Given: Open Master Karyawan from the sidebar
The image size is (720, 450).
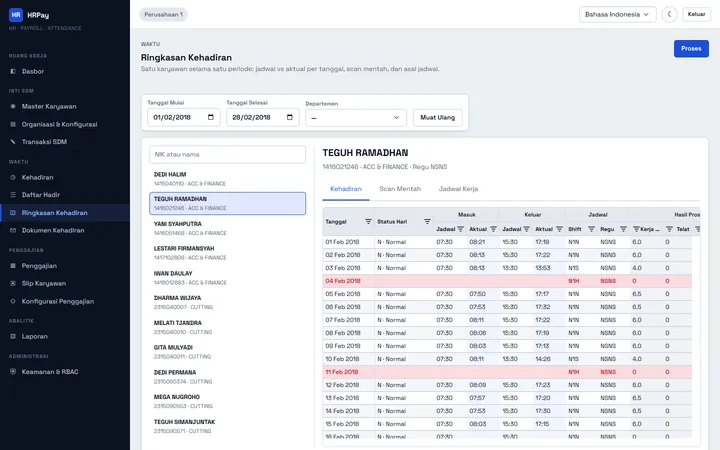Looking at the screenshot, I should pyautogui.click(x=65, y=106).
